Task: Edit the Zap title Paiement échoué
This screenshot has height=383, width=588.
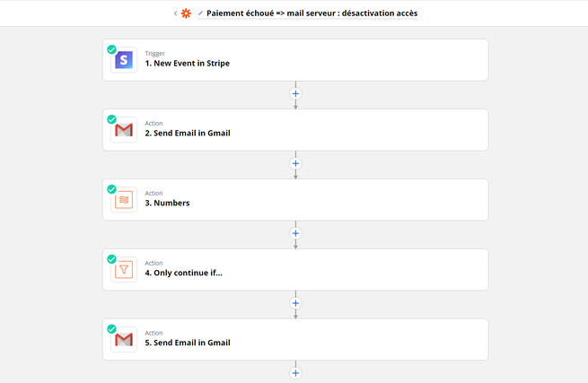Action: tap(312, 13)
